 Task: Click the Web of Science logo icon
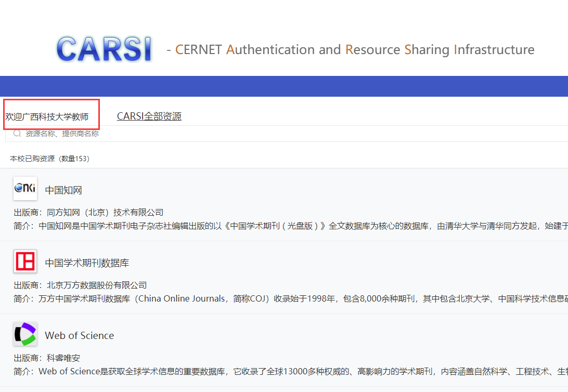[x=25, y=334]
